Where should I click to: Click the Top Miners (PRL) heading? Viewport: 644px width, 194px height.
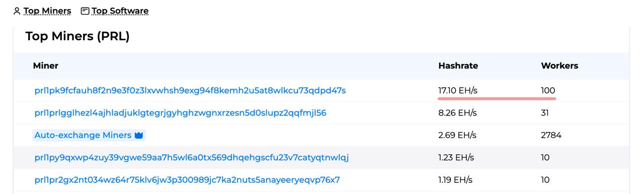(x=77, y=36)
